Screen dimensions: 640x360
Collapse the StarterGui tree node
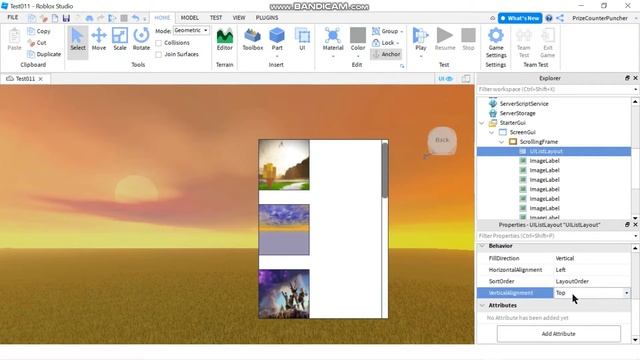[x=482, y=122]
